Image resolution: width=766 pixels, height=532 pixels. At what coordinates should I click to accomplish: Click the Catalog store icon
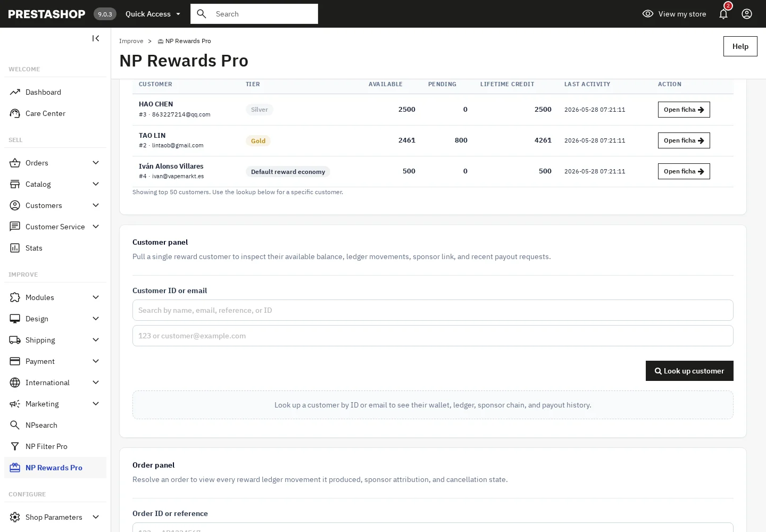point(15,184)
